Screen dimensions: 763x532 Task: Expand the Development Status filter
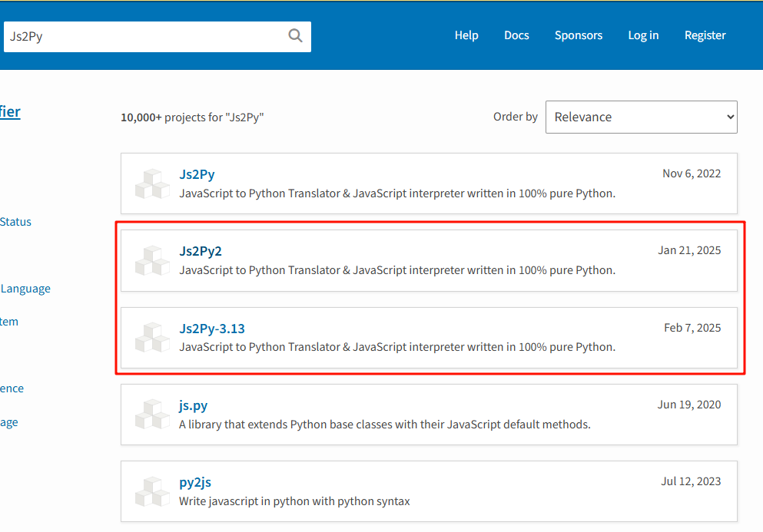(x=15, y=221)
